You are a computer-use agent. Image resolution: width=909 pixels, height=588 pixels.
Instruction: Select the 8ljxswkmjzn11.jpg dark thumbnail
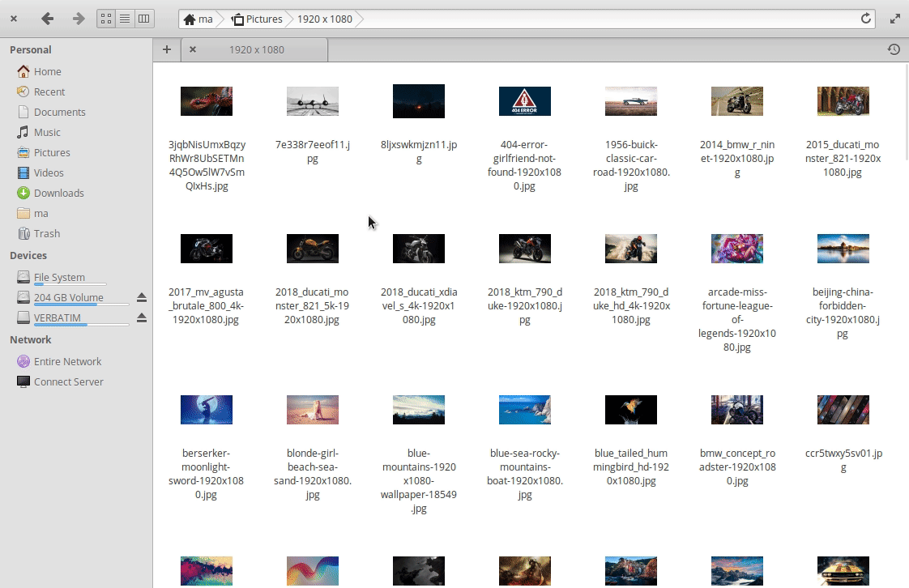point(419,101)
